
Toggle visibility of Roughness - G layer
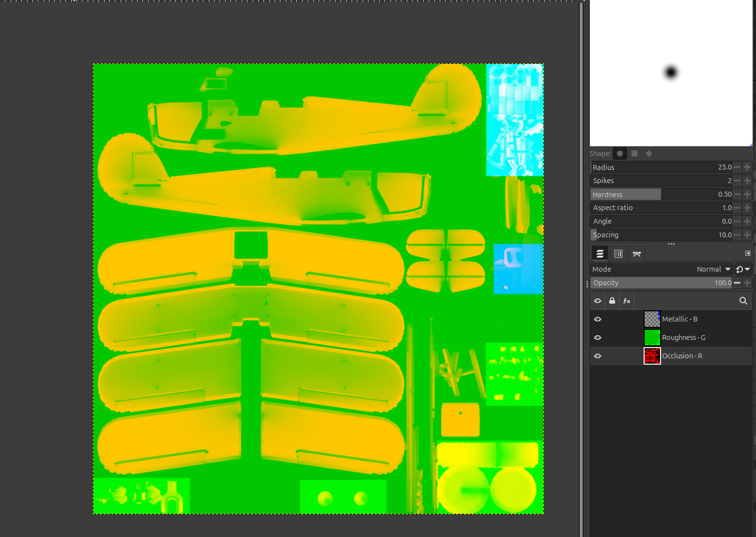point(598,338)
